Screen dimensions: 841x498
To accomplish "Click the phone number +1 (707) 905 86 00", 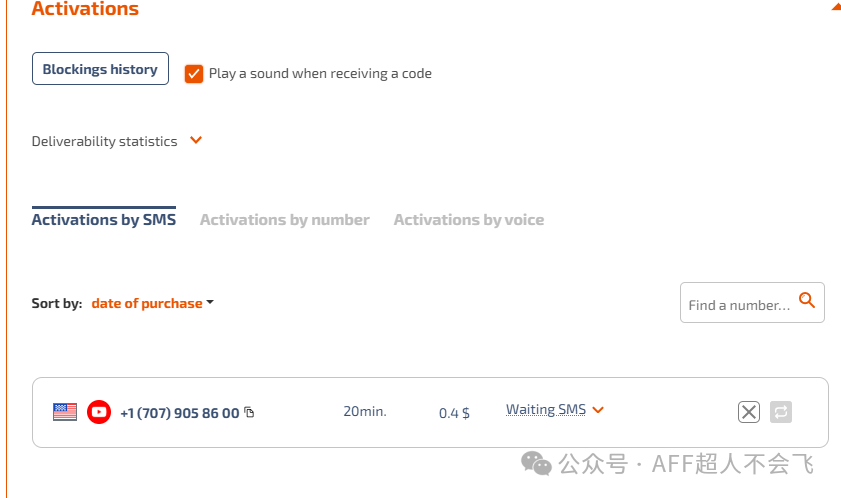I will tap(179, 412).
